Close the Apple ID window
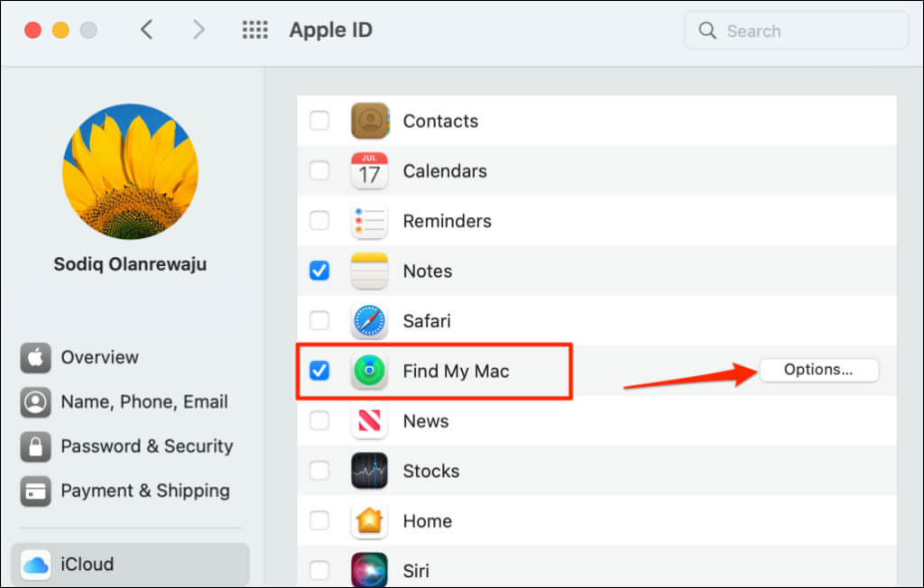The width and height of the screenshot is (924, 588). [x=33, y=30]
